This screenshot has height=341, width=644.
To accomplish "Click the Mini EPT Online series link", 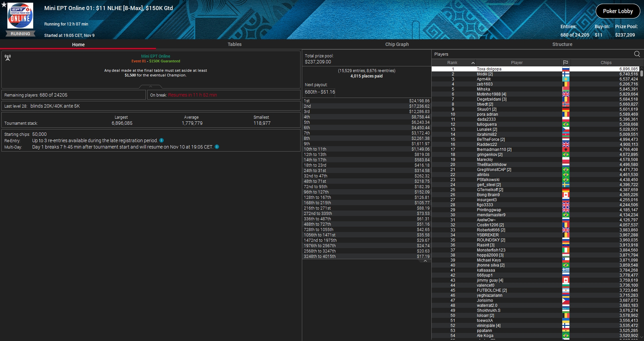I will click(156, 56).
